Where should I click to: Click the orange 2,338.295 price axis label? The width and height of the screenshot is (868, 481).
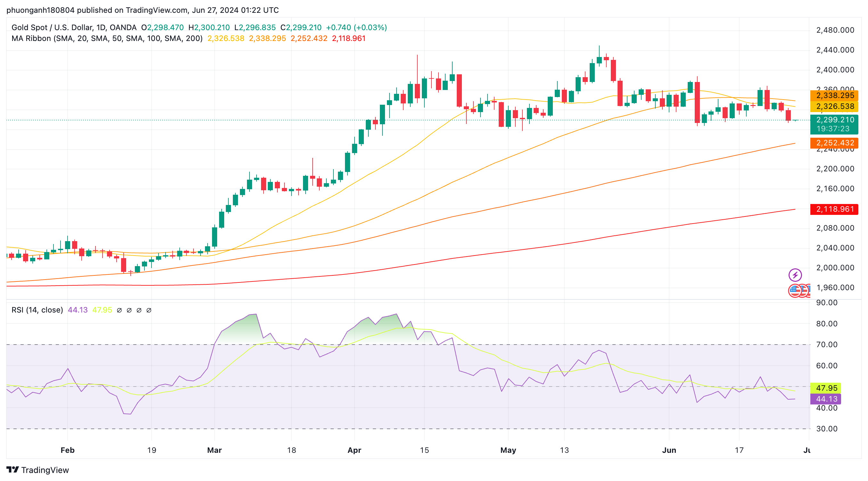[x=834, y=95]
